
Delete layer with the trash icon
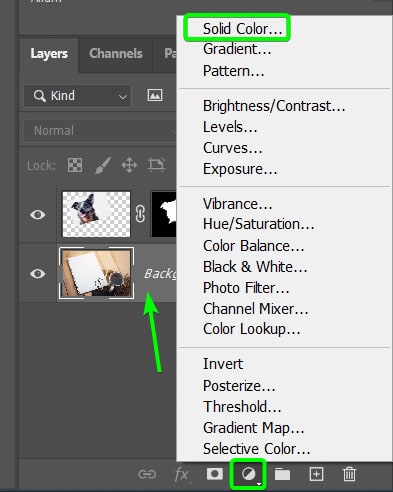[x=349, y=474]
